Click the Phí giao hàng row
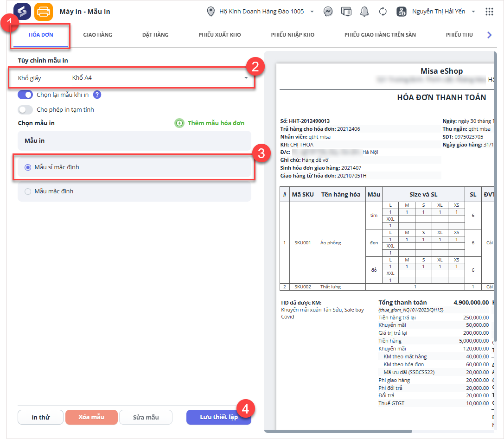504x439 pixels. coord(434,380)
